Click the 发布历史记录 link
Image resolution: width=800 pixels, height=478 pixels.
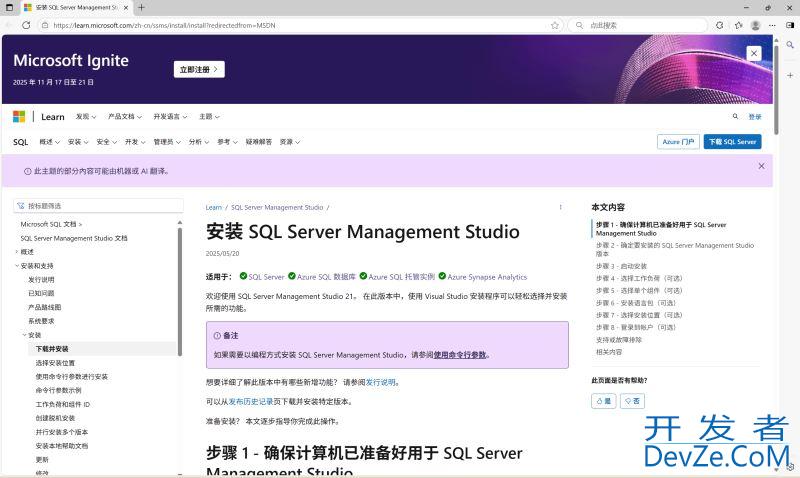coord(251,401)
